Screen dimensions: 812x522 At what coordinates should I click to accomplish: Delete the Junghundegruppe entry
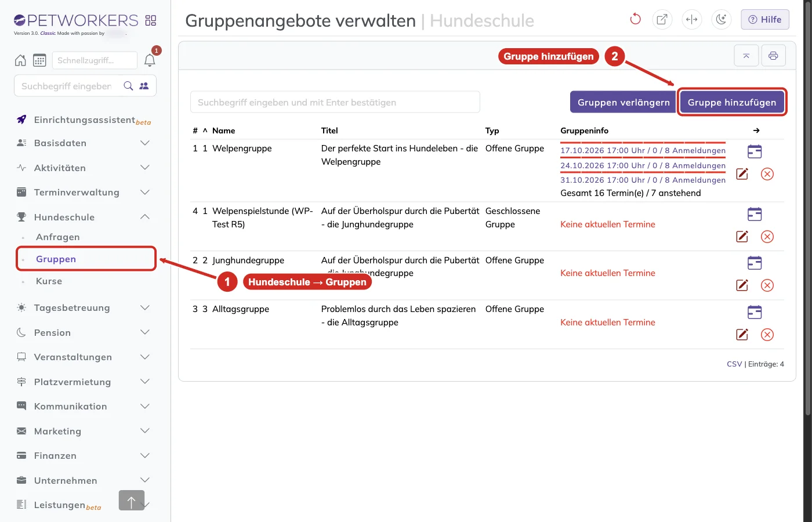coord(767,285)
